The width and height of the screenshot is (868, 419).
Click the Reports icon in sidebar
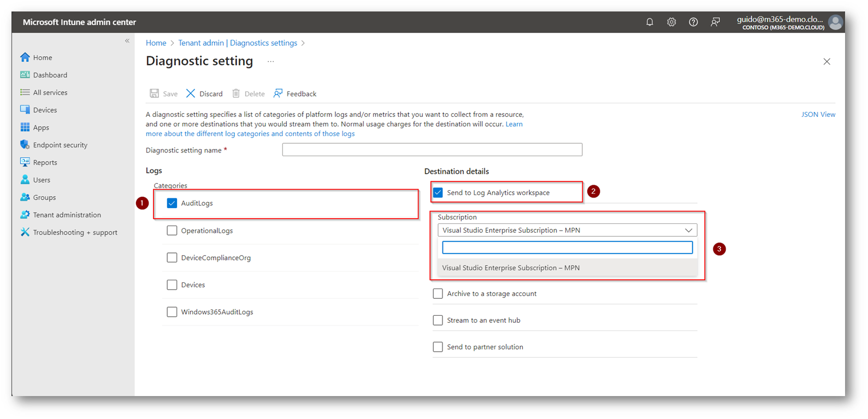click(x=25, y=162)
